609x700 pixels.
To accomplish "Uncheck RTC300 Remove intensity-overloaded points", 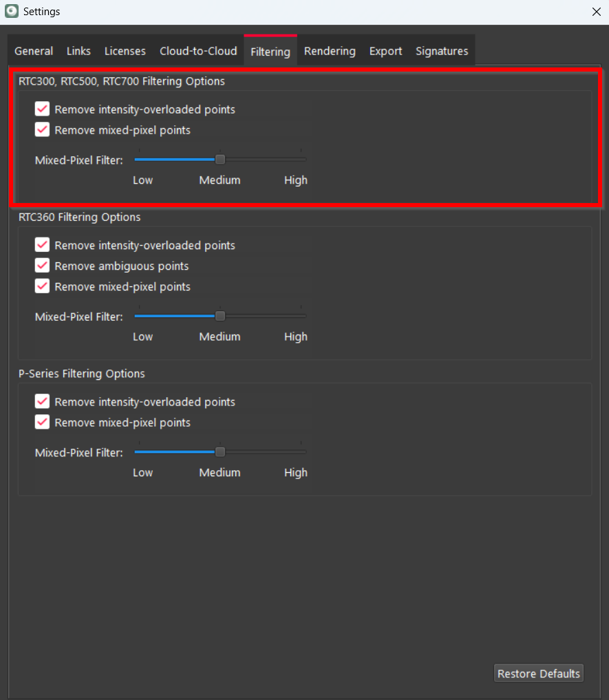I will 42,109.
